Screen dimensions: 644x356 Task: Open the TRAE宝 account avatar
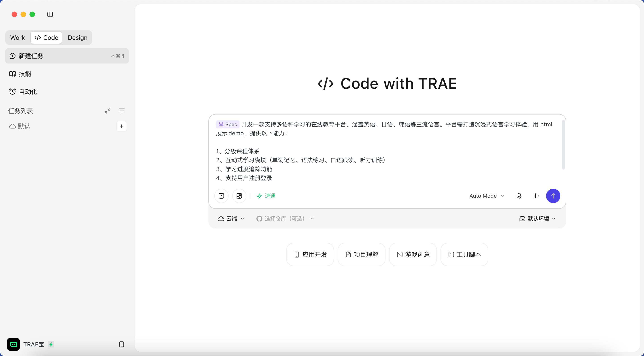pos(13,344)
